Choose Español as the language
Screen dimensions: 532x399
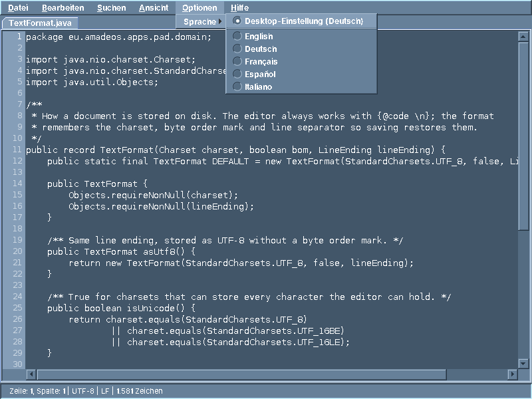tap(301, 74)
